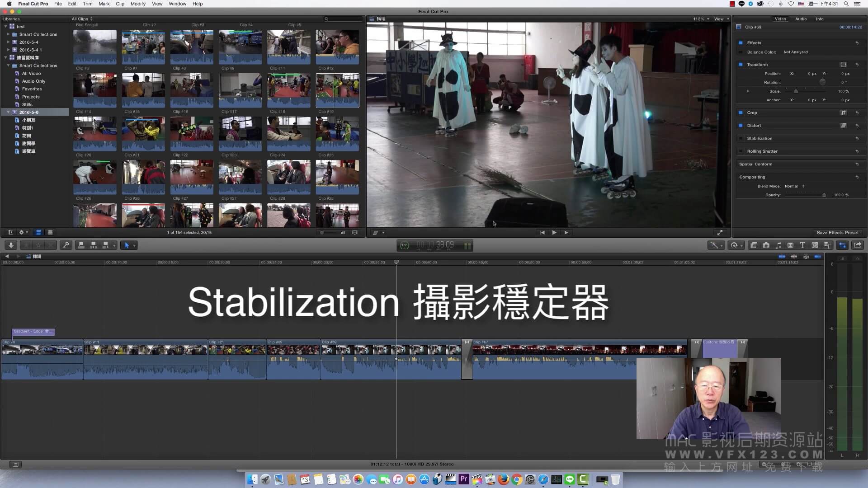Viewport: 868px width, 488px height.
Task: Open the Retime speed menu icon
Action: 736,245
